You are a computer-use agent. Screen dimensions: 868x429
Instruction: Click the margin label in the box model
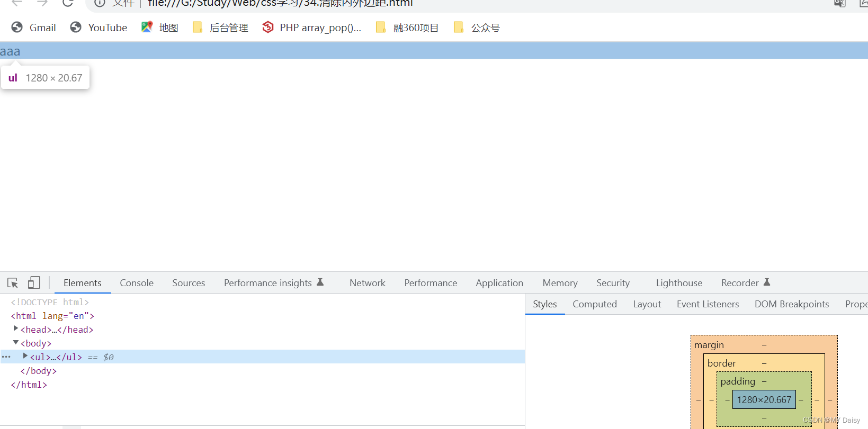click(709, 345)
